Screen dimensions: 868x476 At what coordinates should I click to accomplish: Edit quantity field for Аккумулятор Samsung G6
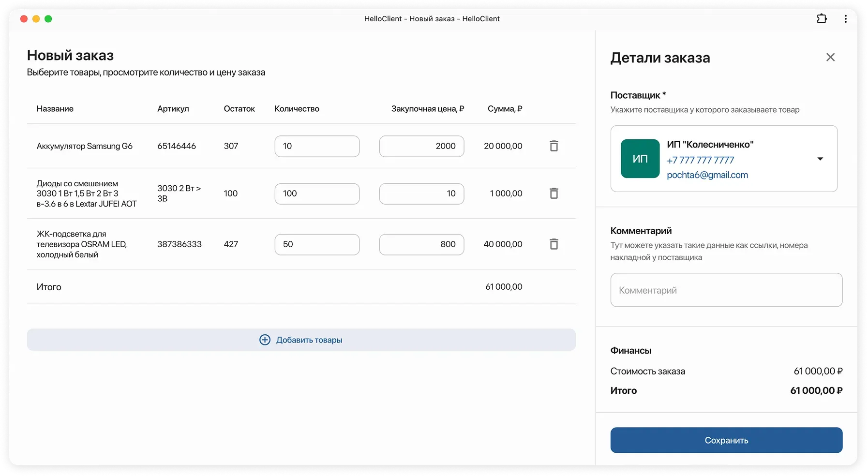click(317, 146)
